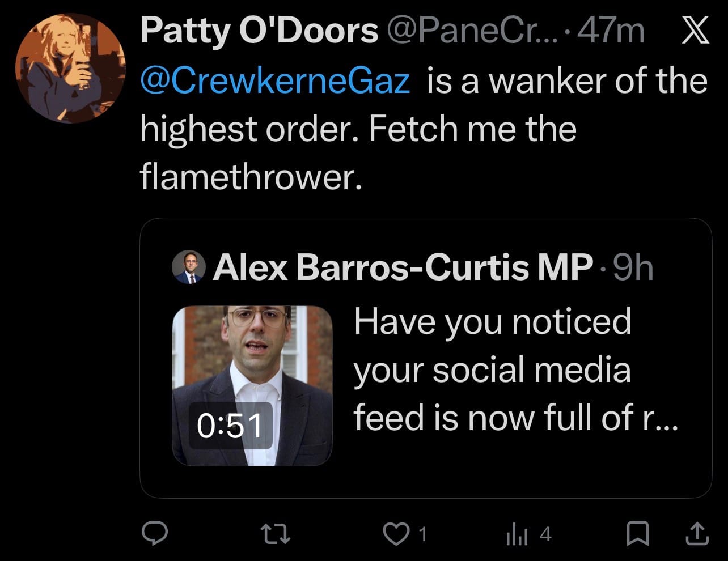Click the 'Fetch me the flamethrower' tweet text
Screen dimensions: 728x561
click(357, 153)
